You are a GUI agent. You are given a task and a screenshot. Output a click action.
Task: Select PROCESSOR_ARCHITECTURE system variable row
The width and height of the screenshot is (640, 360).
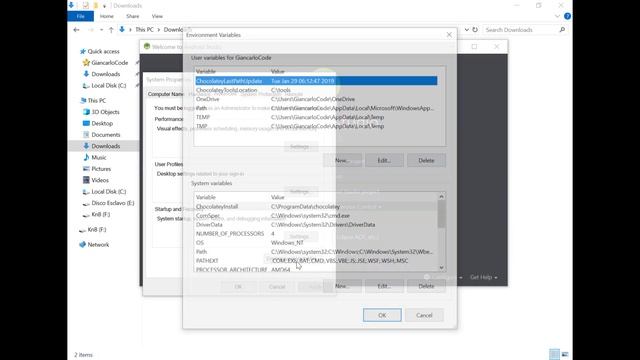[x=316, y=269]
